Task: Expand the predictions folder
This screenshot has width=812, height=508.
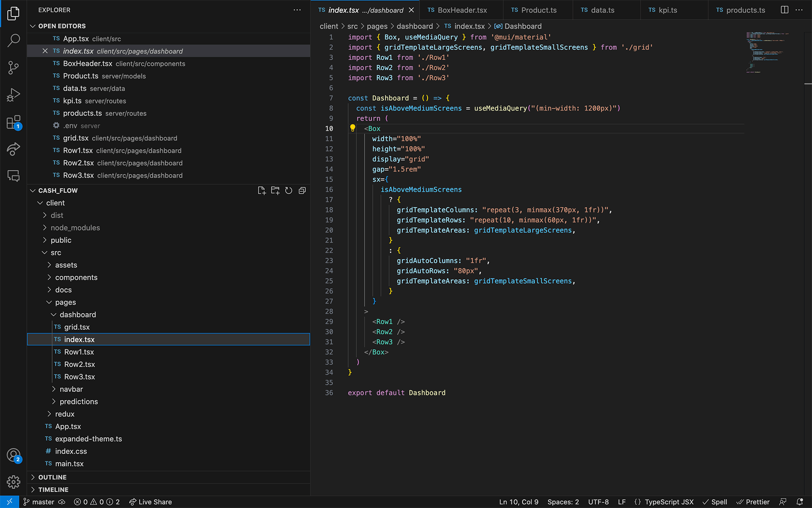Action: coord(54,401)
